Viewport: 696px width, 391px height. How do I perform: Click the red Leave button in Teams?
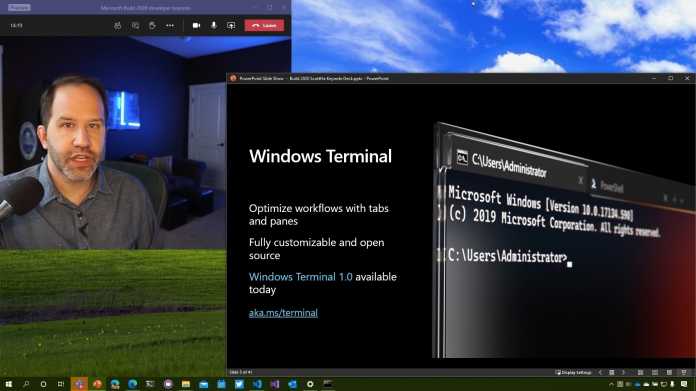click(x=264, y=26)
